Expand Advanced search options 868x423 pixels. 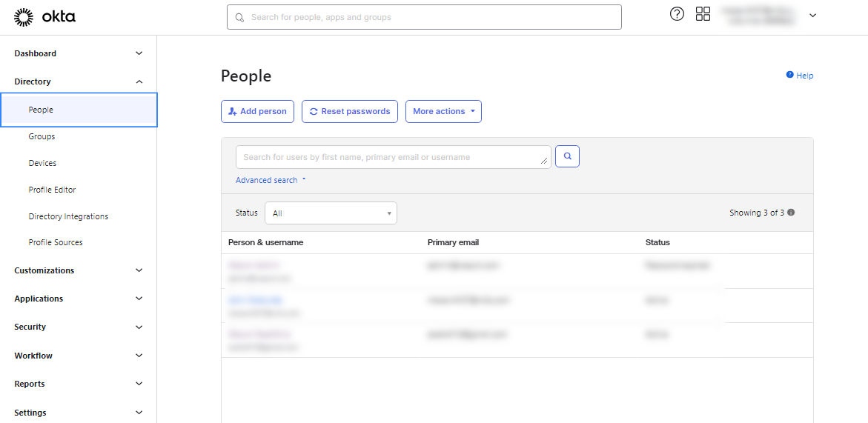coord(270,180)
